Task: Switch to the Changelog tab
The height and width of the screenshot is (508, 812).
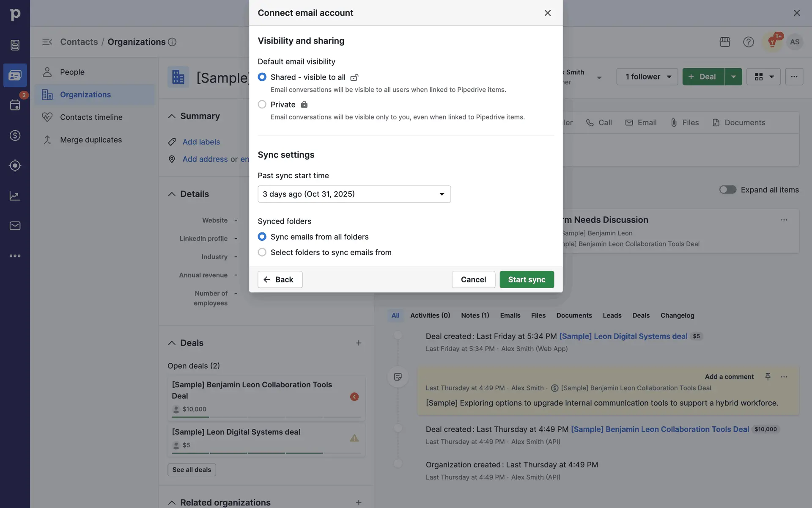Action: tap(677, 315)
